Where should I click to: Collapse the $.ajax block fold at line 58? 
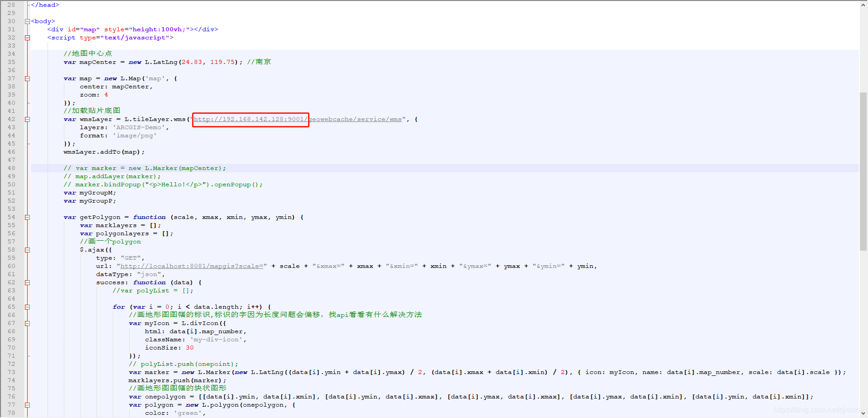pyautogui.click(x=27, y=250)
